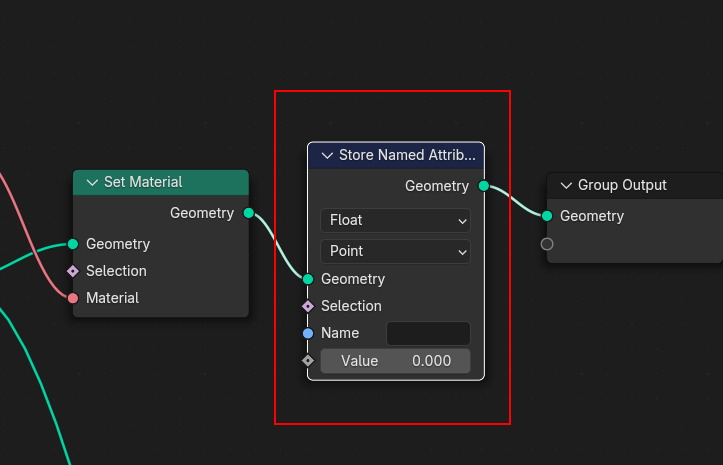Click Selection label in Set Material
The image size is (723, 465).
(116, 271)
